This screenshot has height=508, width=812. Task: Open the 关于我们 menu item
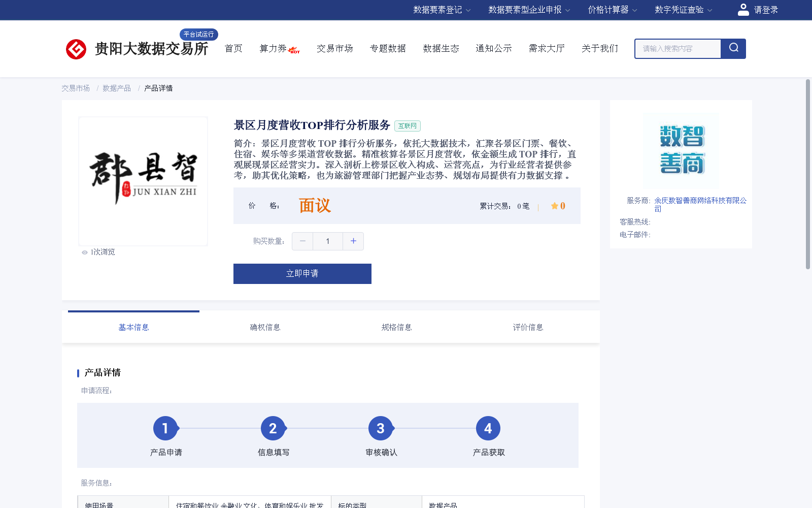[x=600, y=48]
